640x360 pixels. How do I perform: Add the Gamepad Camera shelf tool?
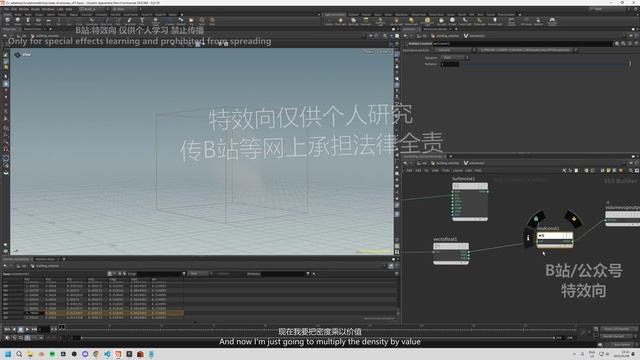coord(552,21)
